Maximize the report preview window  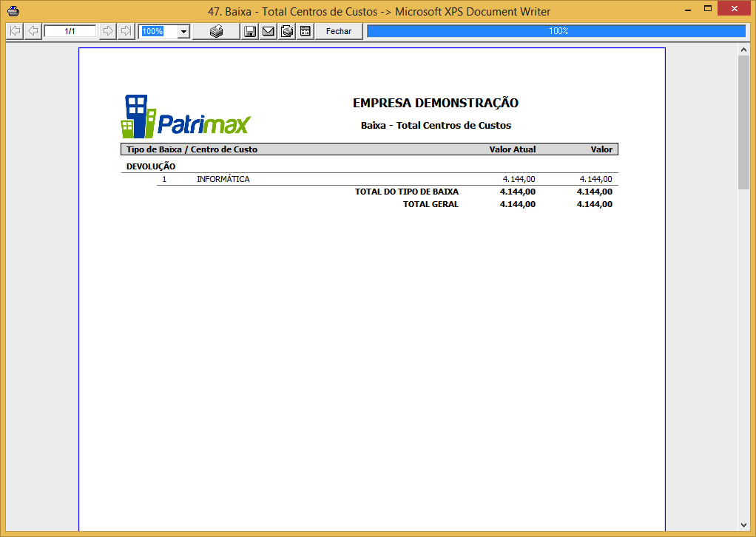(708, 9)
